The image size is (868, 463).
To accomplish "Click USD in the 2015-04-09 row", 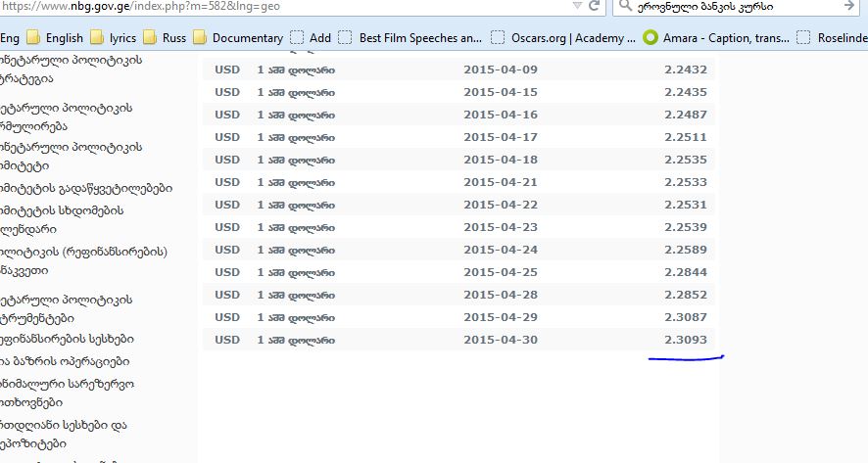I will click(x=227, y=69).
